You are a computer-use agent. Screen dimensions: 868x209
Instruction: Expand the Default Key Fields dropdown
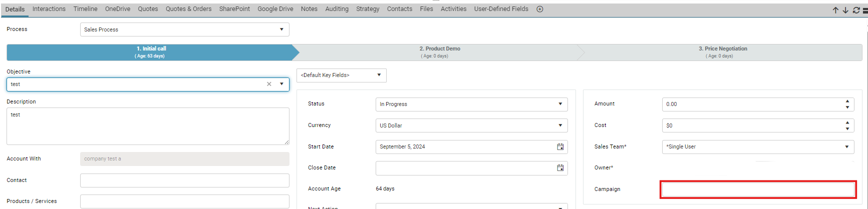tap(342, 75)
